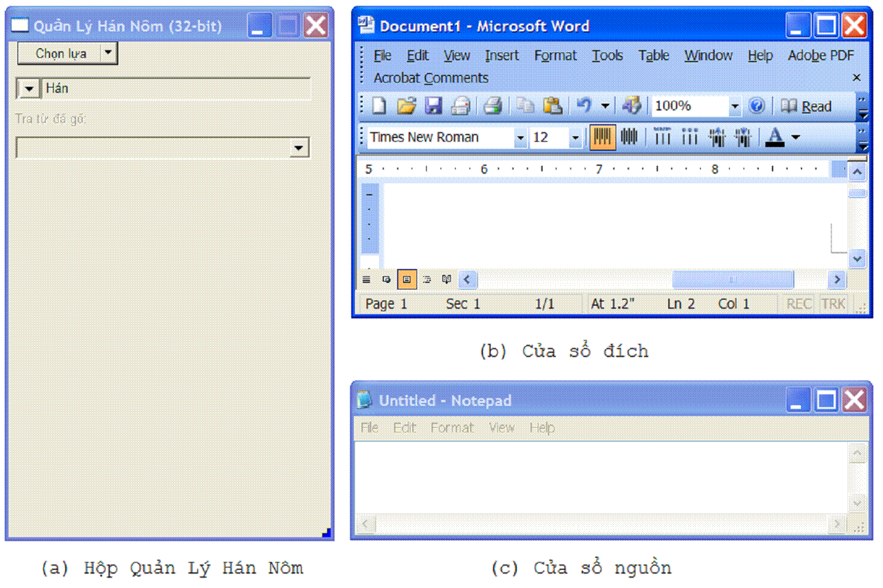Click the "Chọn lựa" button
883x588 pixels.
[60, 54]
